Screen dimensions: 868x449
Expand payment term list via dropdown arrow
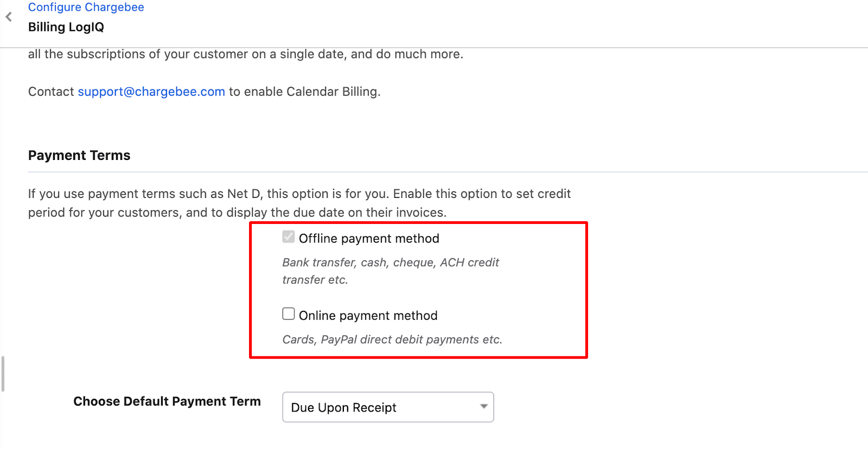pyautogui.click(x=483, y=406)
